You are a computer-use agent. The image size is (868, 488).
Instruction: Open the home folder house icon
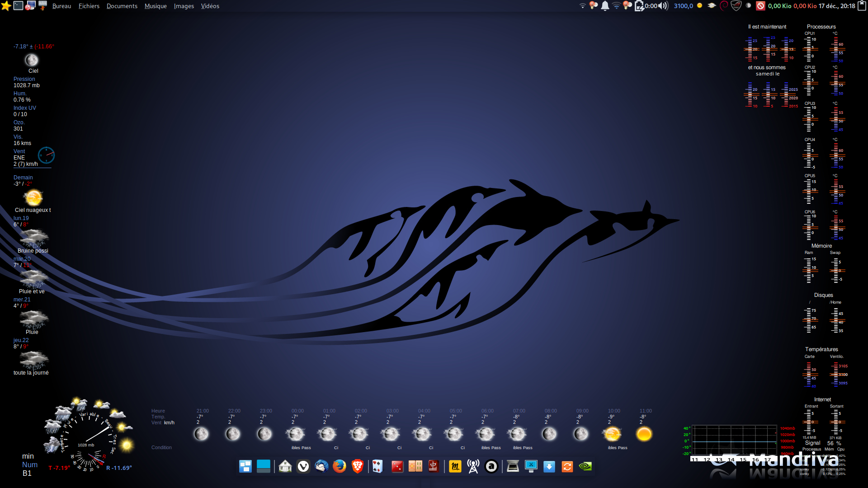(285, 466)
